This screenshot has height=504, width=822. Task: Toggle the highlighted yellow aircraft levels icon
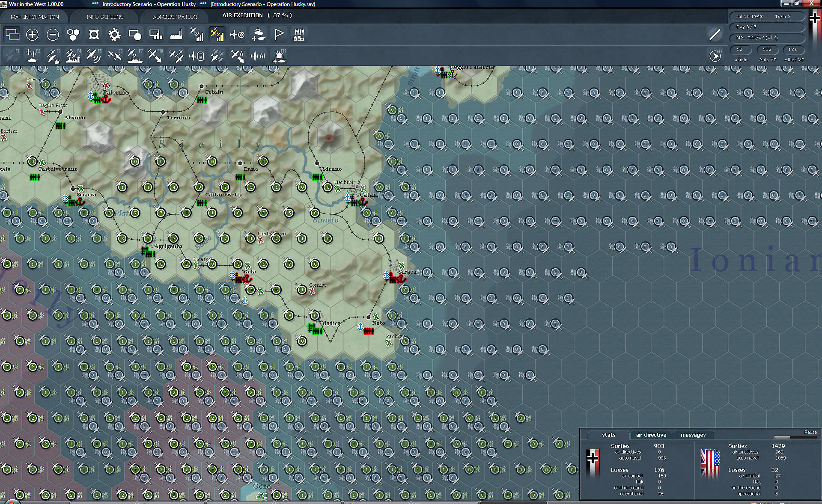pyautogui.click(x=217, y=35)
